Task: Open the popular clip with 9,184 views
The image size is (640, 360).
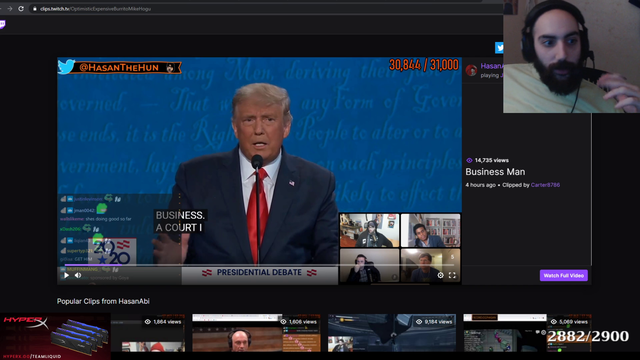Action: pyautogui.click(x=392, y=333)
